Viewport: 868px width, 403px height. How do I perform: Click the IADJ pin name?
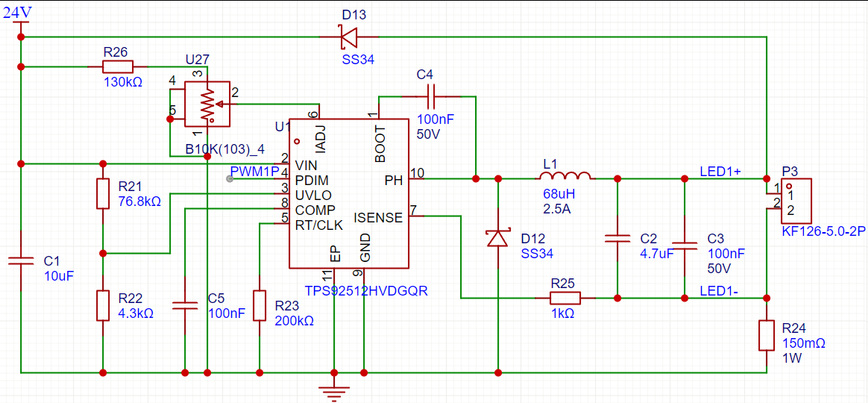pos(319,140)
